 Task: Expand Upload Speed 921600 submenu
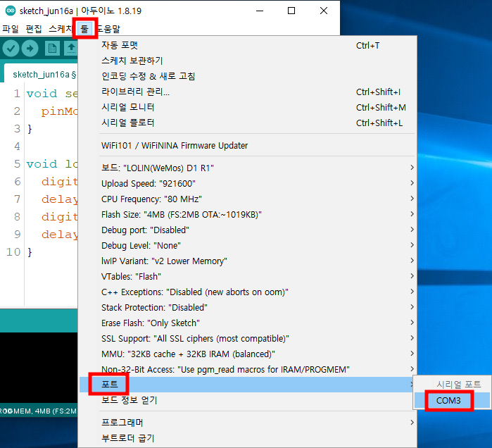click(247, 183)
